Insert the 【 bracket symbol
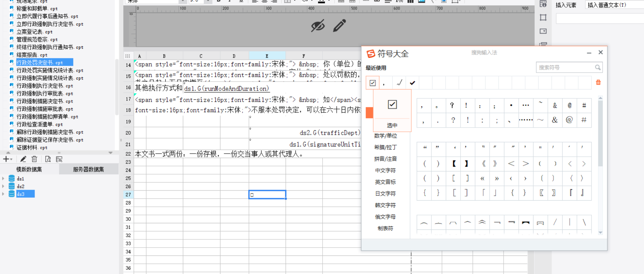 pos(454,164)
